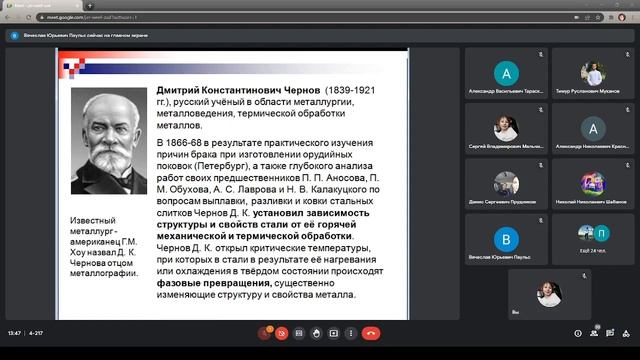Screen dimensions: 640x360
Task: Click the muted mic icon on Денис Сергеевич tile
Action: (540, 165)
